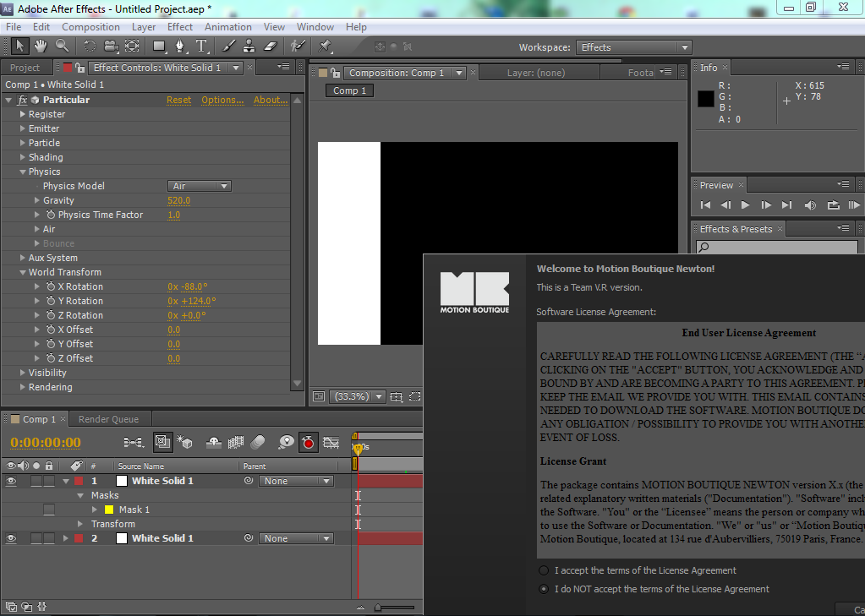865x616 pixels.
Task: Select the Zoom magnifier tool
Action: coord(62,46)
